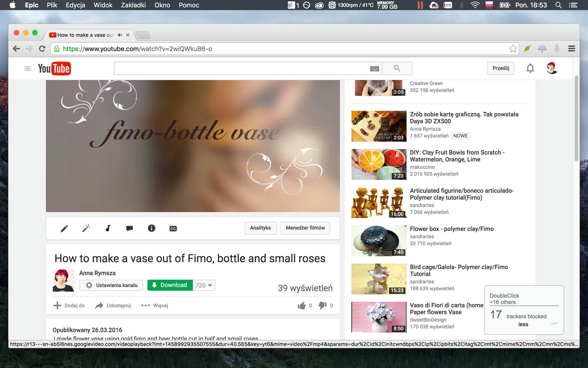Open Analityka for this video

coord(260,228)
